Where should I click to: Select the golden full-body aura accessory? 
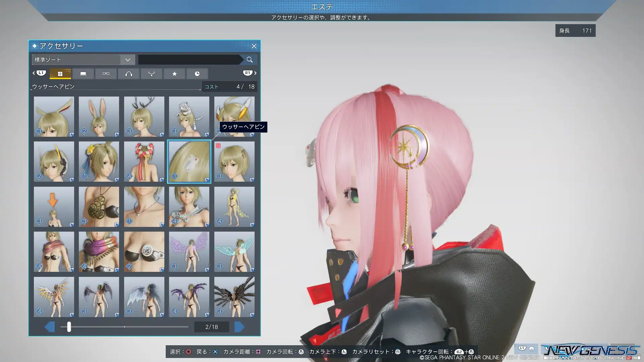234,207
